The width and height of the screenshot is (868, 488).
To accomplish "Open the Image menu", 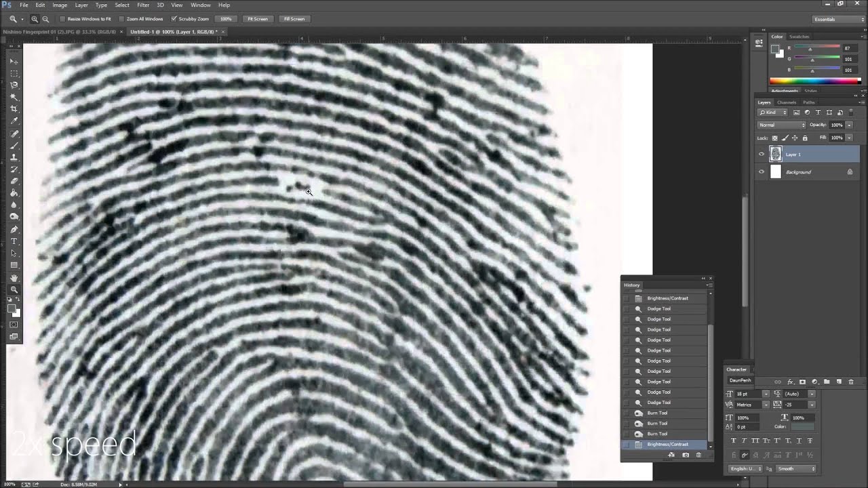I will (x=60, y=5).
